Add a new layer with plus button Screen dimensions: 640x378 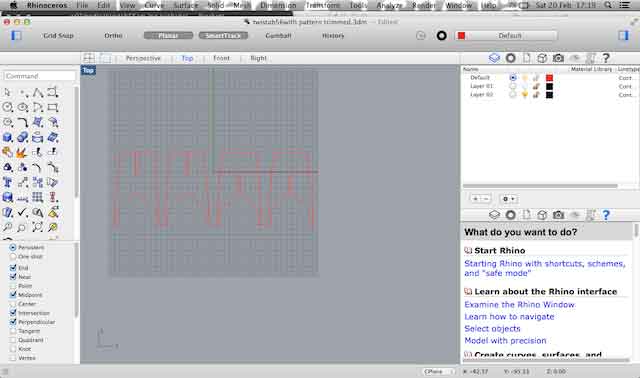click(476, 199)
